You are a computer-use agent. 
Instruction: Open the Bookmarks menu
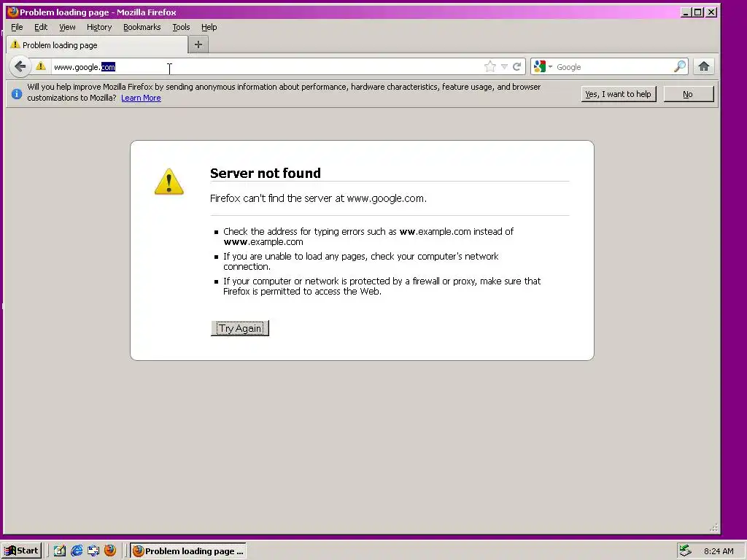point(142,27)
